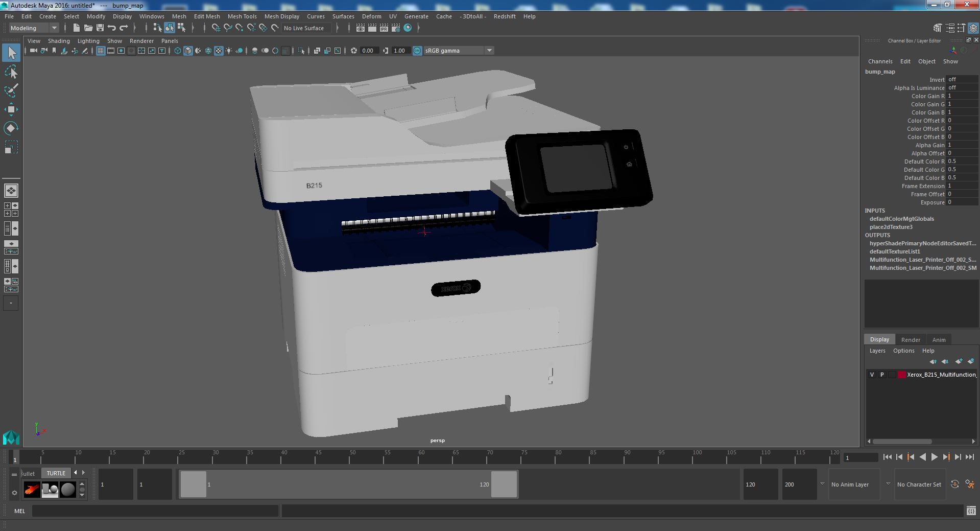Undo the last action
The width and height of the screenshot is (980, 531).
pos(111,28)
